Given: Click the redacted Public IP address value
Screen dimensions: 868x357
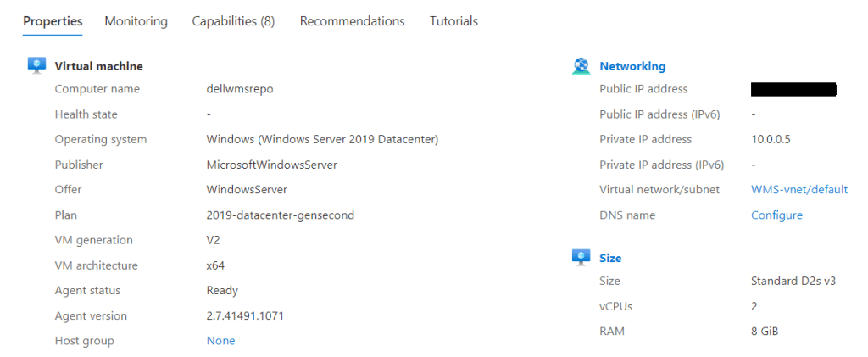Looking at the screenshot, I should tap(793, 89).
